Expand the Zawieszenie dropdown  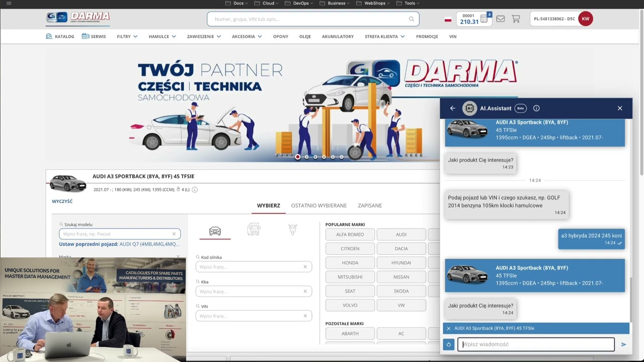point(204,37)
